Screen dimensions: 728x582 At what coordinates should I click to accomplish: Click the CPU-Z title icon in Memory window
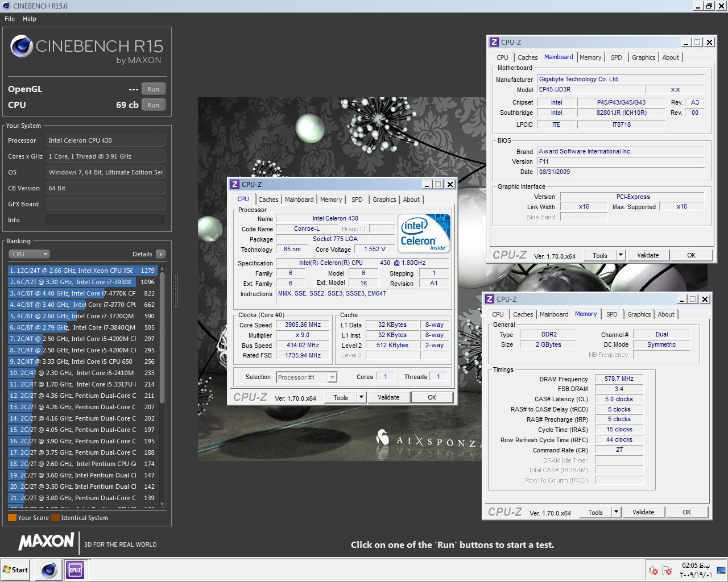(490, 299)
